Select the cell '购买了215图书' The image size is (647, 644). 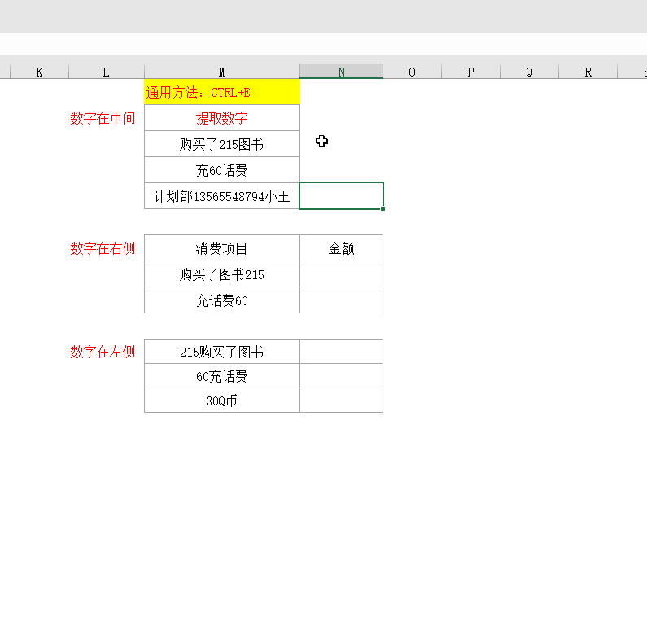pyautogui.click(x=222, y=144)
